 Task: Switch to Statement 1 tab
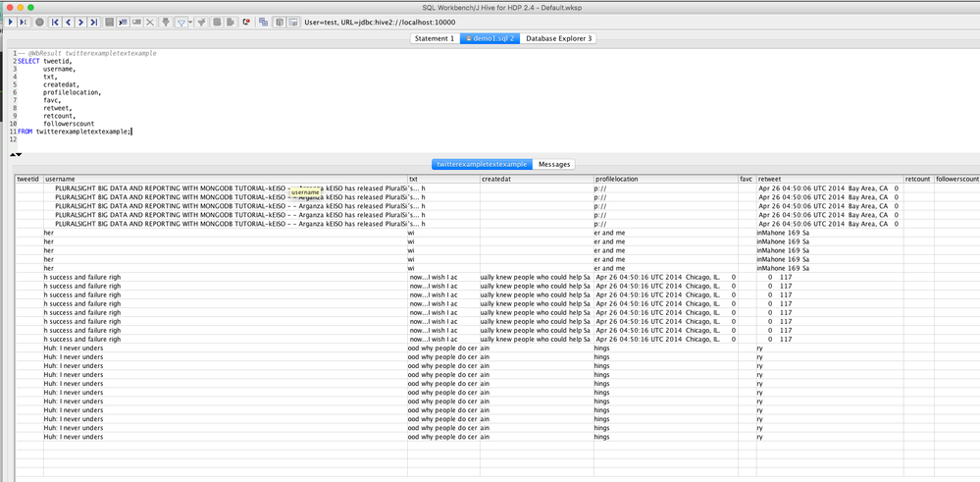(435, 38)
